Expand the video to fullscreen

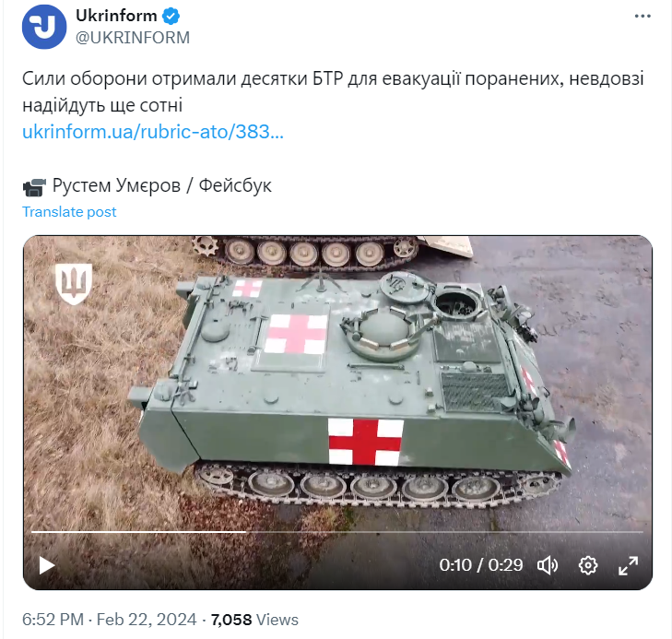coord(628,565)
